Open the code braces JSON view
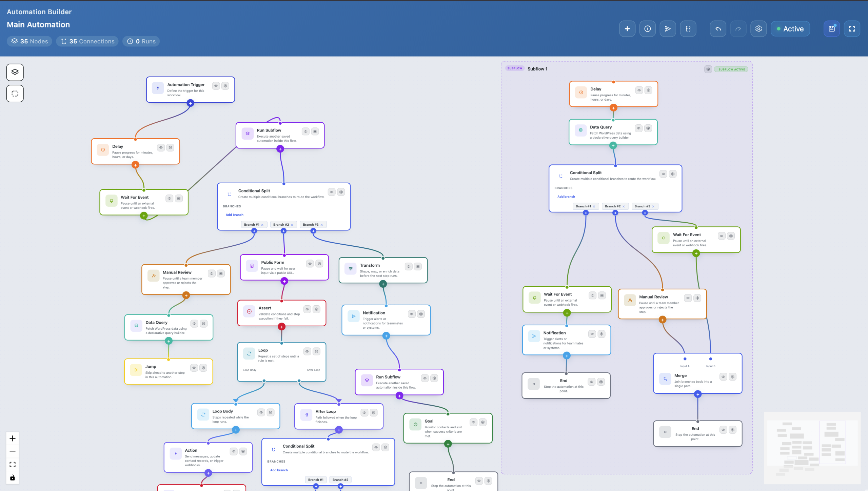 688,29
